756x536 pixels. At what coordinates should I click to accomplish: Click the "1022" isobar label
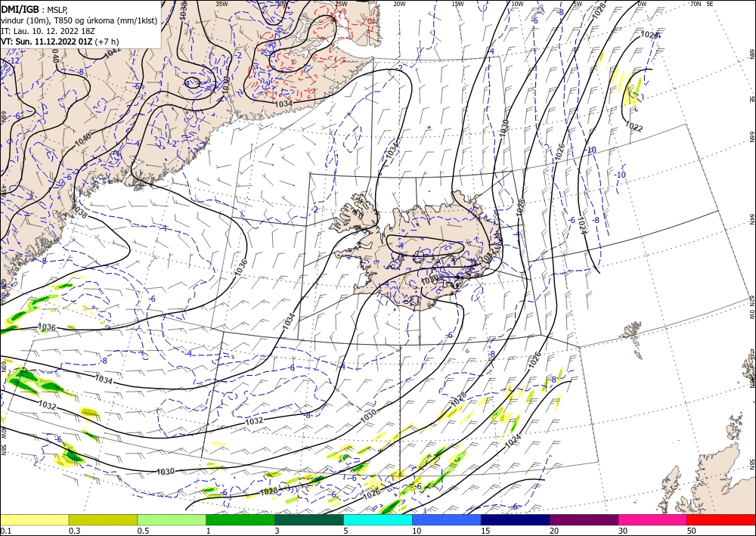pos(634,127)
